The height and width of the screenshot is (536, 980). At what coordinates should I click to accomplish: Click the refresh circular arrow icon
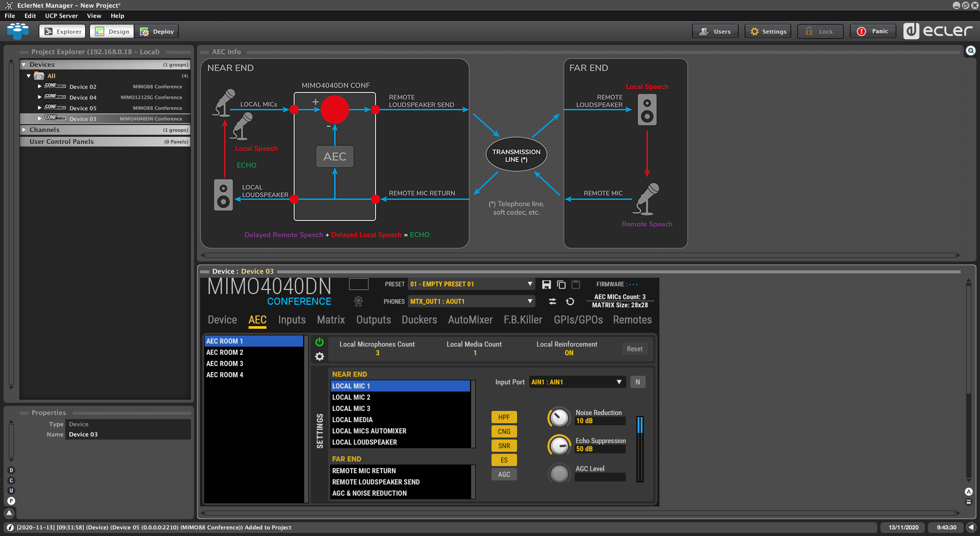click(570, 302)
